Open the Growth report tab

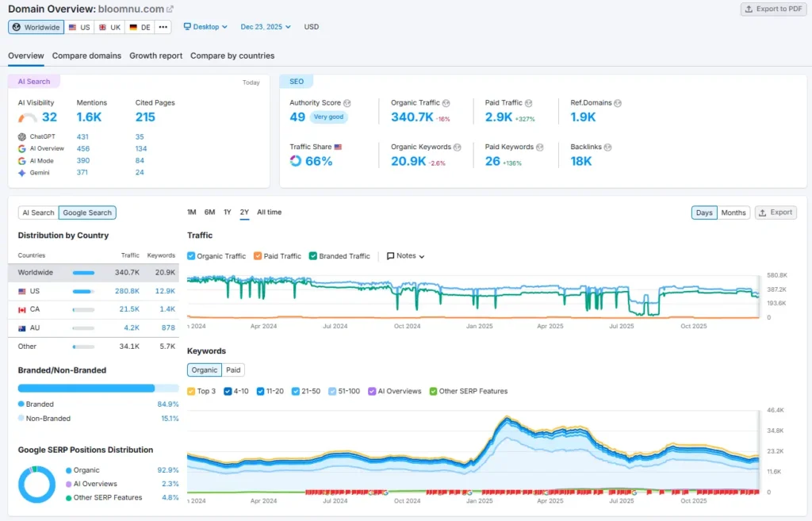155,56
